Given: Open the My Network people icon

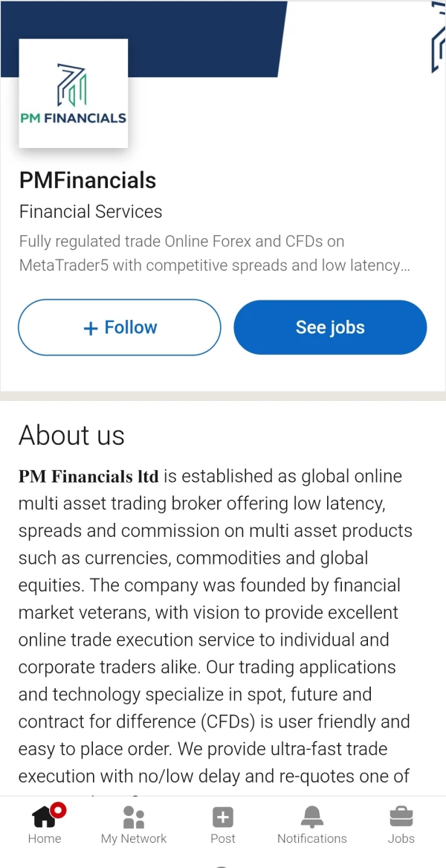Looking at the screenshot, I should (134, 817).
